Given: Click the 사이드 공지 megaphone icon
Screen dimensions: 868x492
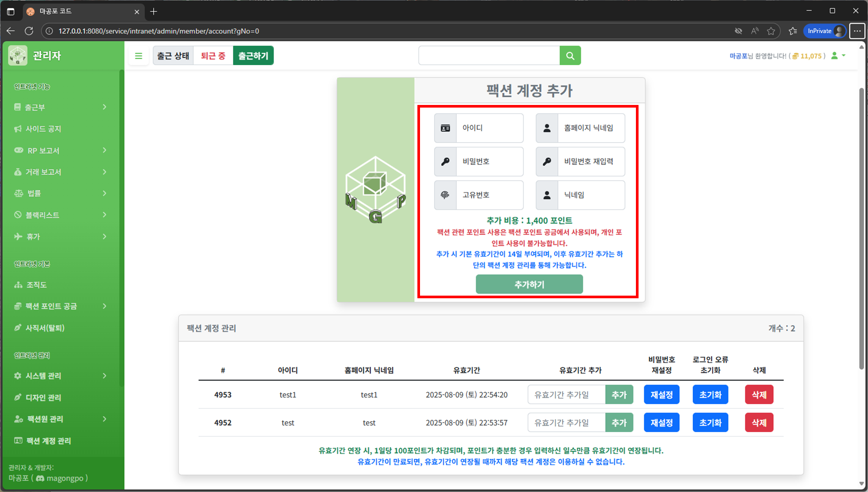Looking at the screenshot, I should 18,129.
